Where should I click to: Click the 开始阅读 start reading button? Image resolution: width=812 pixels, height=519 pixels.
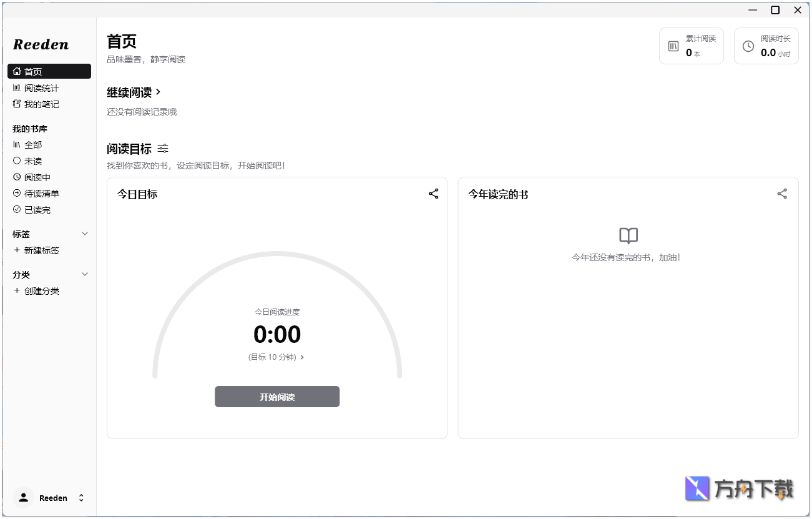277,397
